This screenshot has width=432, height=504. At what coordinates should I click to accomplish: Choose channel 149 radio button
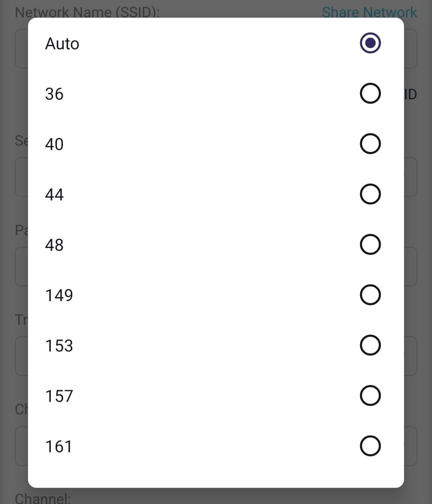(x=370, y=295)
